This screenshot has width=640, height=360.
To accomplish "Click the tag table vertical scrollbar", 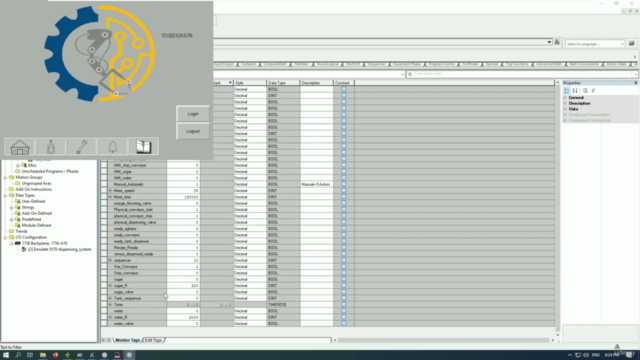I will click(558, 207).
